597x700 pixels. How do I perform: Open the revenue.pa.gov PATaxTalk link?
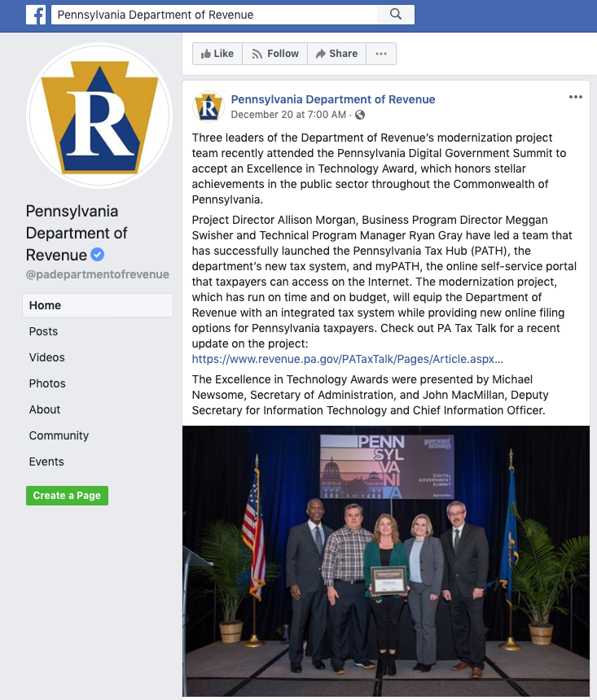348,358
